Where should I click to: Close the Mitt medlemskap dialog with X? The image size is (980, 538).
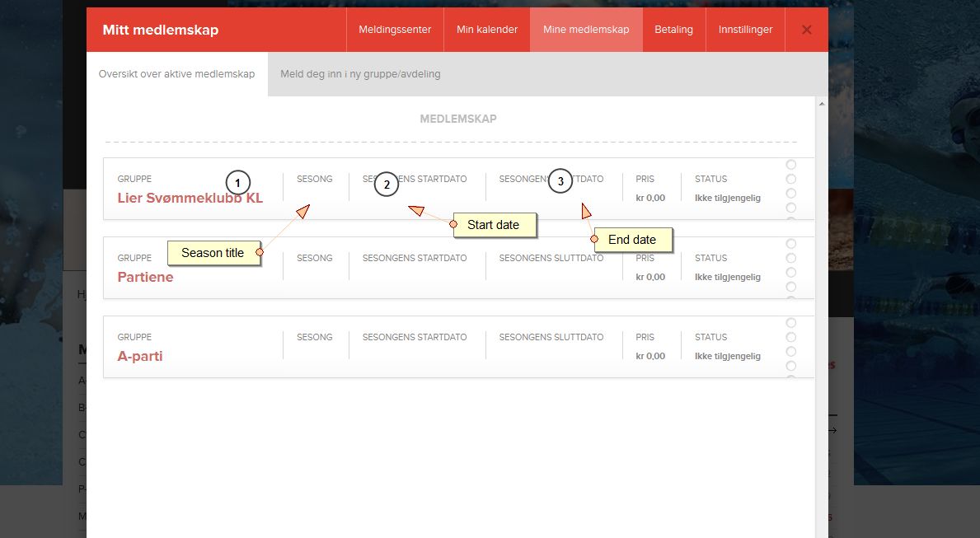pyautogui.click(x=807, y=30)
